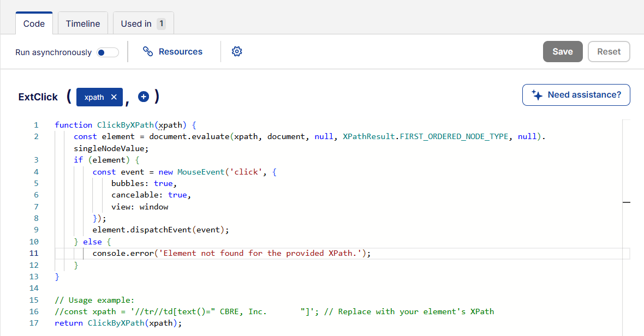Open the Need assistance panel

coord(576,94)
